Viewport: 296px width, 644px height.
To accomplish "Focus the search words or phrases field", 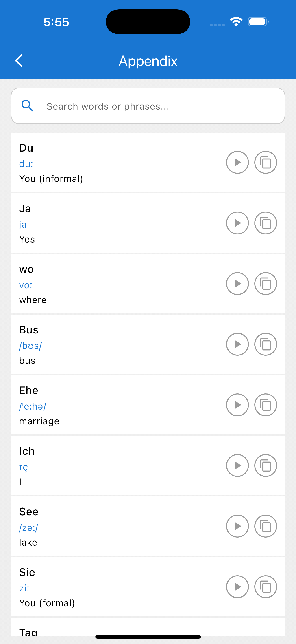I will click(x=148, y=106).
